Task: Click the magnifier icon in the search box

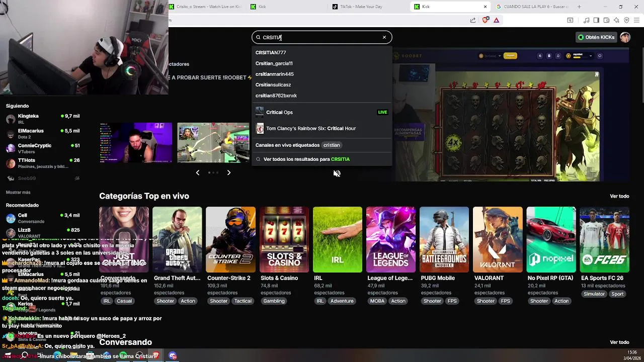Action: pyautogui.click(x=258, y=37)
